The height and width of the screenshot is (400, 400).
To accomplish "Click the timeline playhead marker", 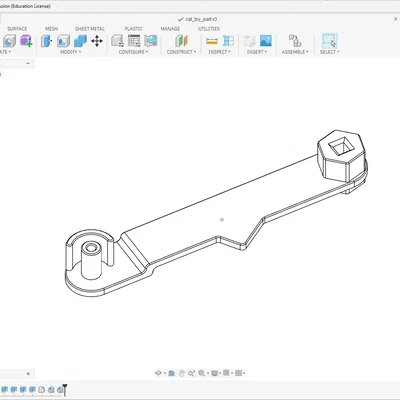I will [65, 389].
